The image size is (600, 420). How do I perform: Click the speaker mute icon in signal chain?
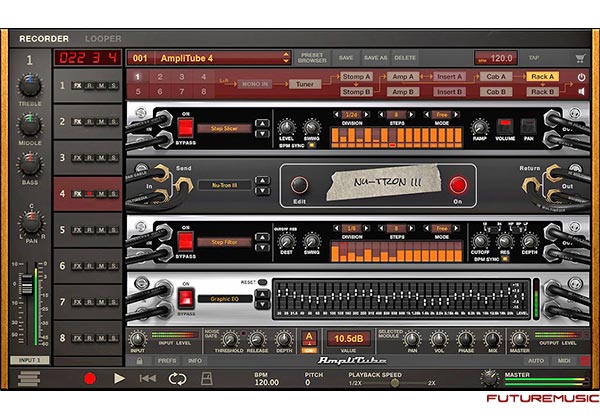click(x=581, y=91)
